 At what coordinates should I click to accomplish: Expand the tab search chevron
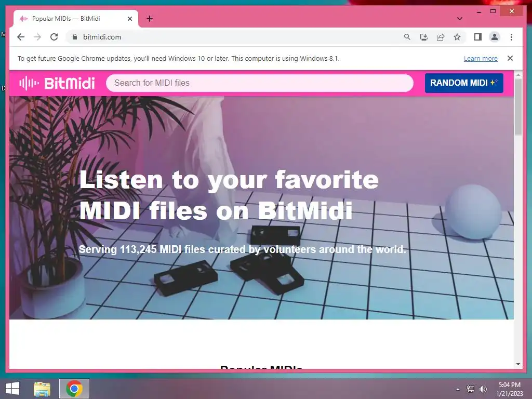coord(460,19)
